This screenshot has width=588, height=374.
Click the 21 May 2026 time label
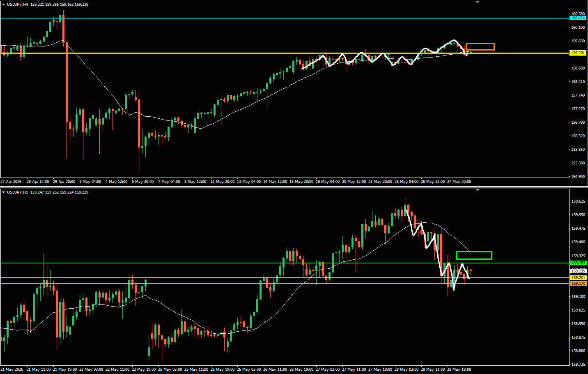(12, 369)
